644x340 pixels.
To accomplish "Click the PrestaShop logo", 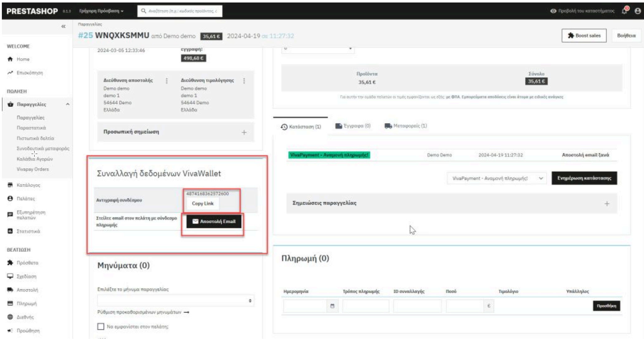I will (32, 11).
